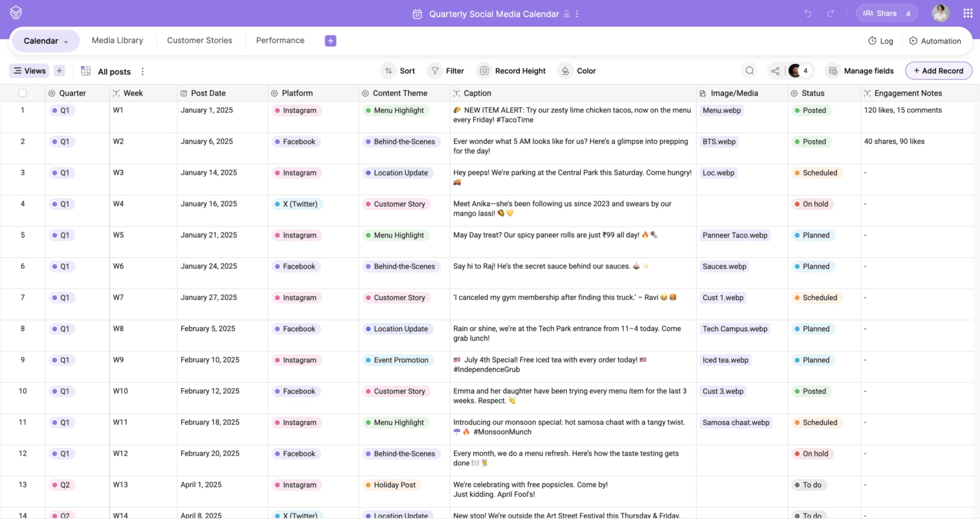The image size is (980, 519).
Task: Click the Menu.webp attachment in row 1
Action: (x=722, y=110)
